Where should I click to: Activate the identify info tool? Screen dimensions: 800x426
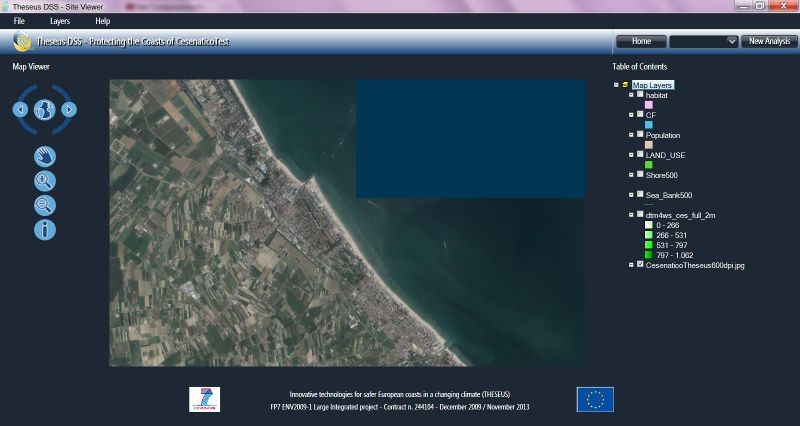click(x=44, y=230)
